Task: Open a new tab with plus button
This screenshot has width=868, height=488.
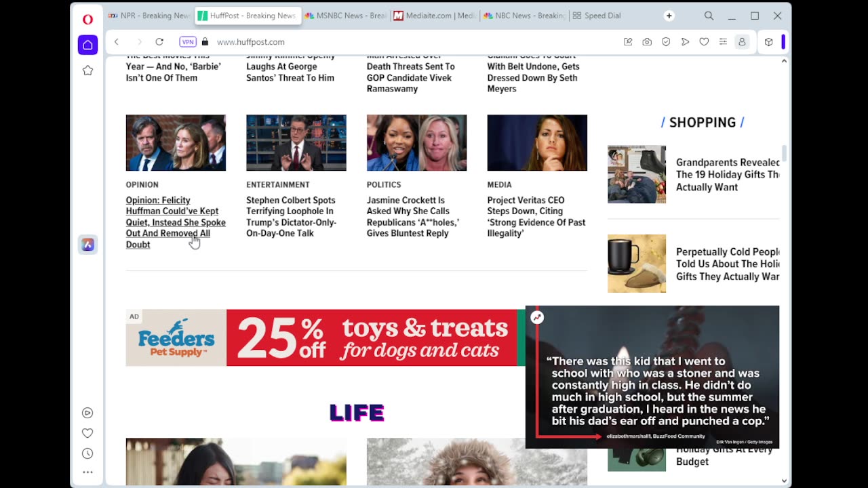Action: (x=669, y=16)
